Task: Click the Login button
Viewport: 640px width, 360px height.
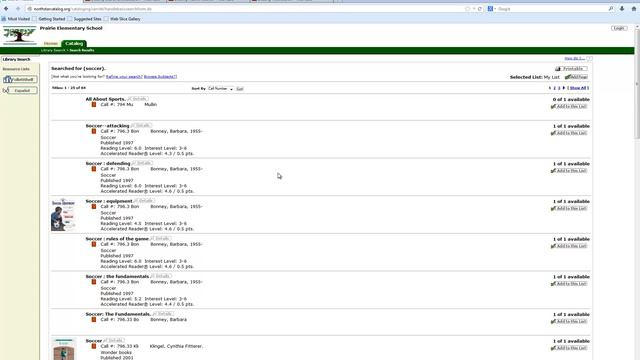Action: pyautogui.click(x=619, y=28)
